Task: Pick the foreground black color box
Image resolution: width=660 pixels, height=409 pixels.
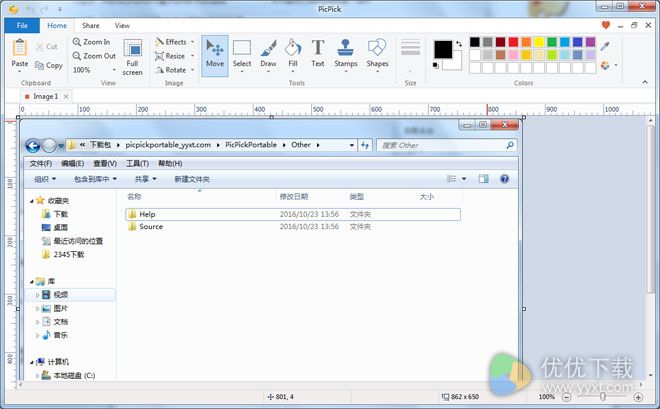Action: pos(443,49)
